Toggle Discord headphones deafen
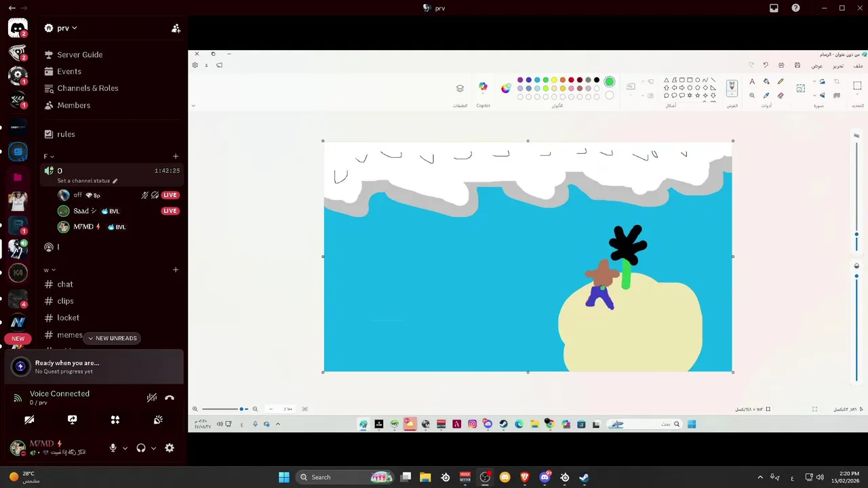 point(141,448)
